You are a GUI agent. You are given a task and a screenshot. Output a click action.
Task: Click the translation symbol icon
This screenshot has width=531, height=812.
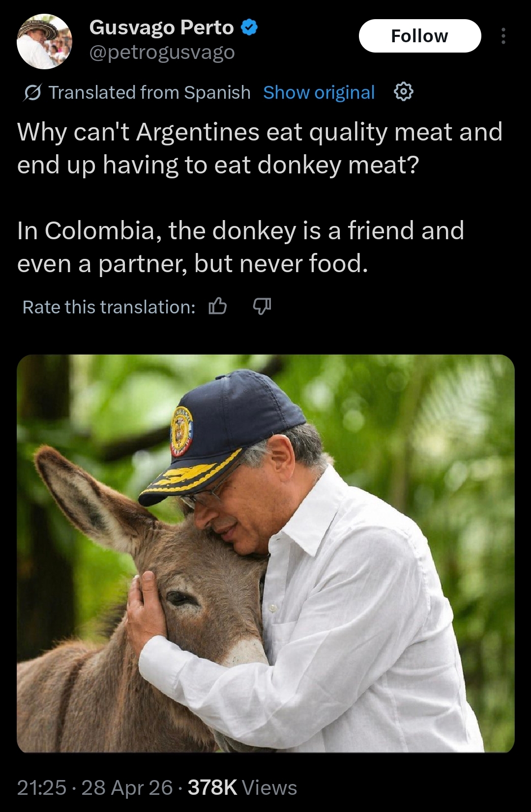32,92
